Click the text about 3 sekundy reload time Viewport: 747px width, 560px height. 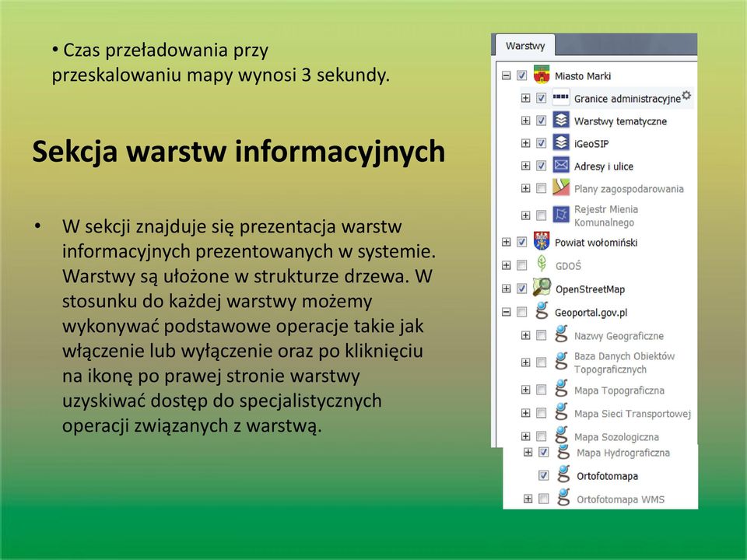220,62
